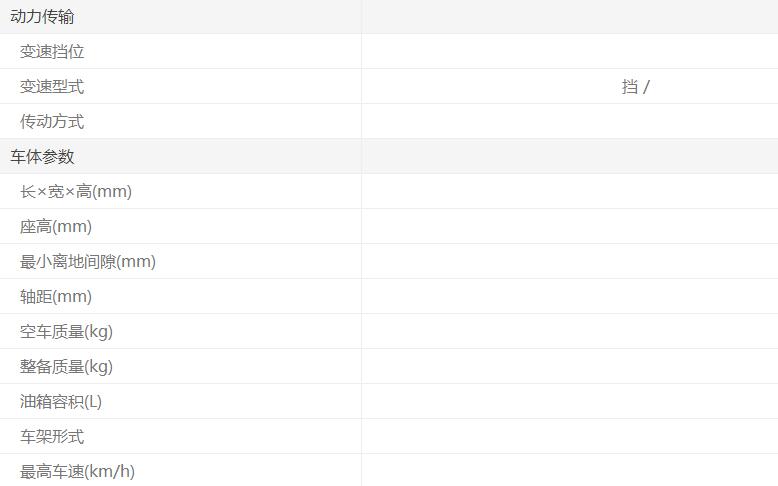Click the blank value cell beside 轴距(mm)
Screen dimensions: 778x486
[569, 297]
